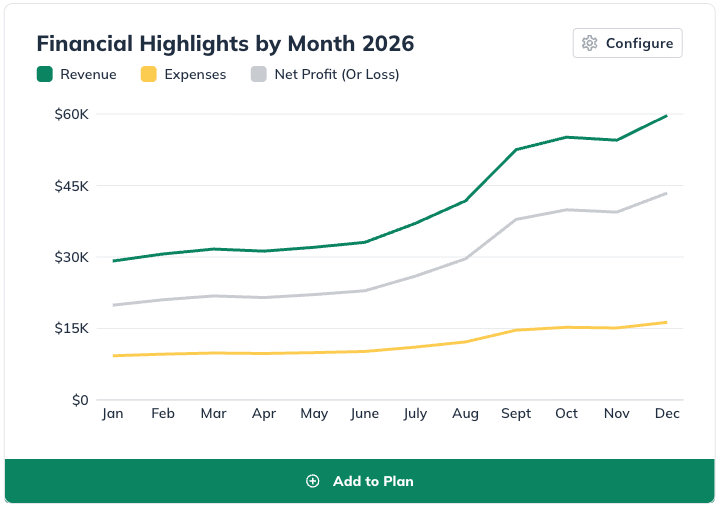Click the Nov month label
720x509 pixels.
(x=617, y=413)
